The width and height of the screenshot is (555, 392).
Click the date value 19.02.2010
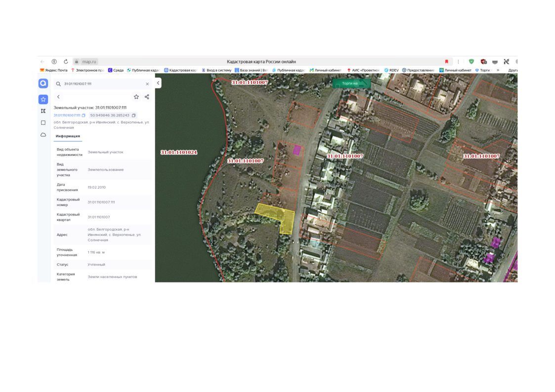tap(97, 187)
